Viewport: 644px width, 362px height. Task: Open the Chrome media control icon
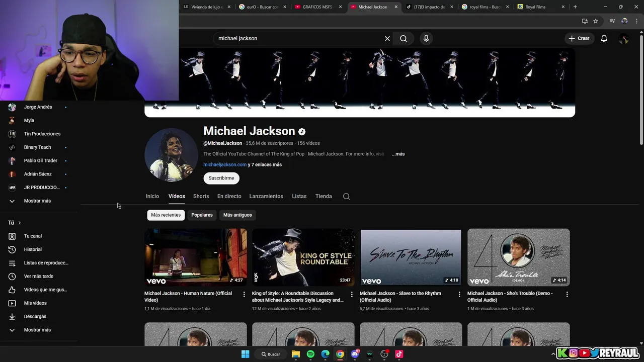pos(612,21)
